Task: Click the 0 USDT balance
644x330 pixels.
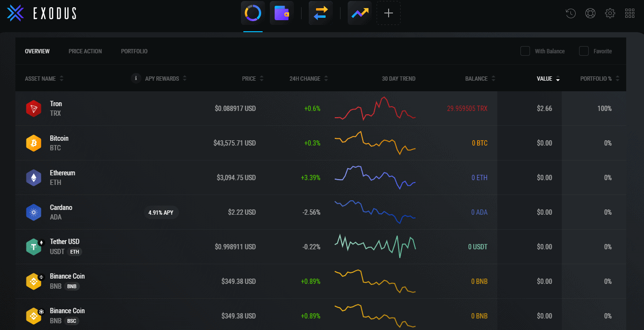Action: click(x=478, y=247)
